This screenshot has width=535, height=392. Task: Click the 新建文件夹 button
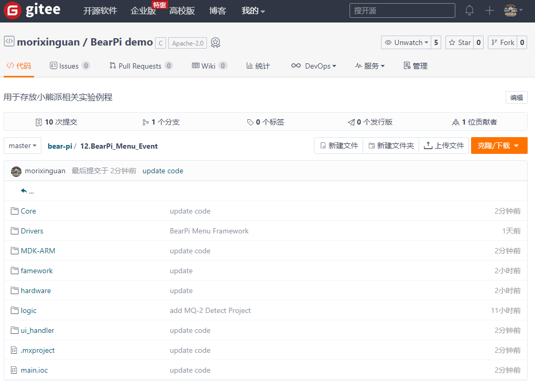click(x=391, y=146)
